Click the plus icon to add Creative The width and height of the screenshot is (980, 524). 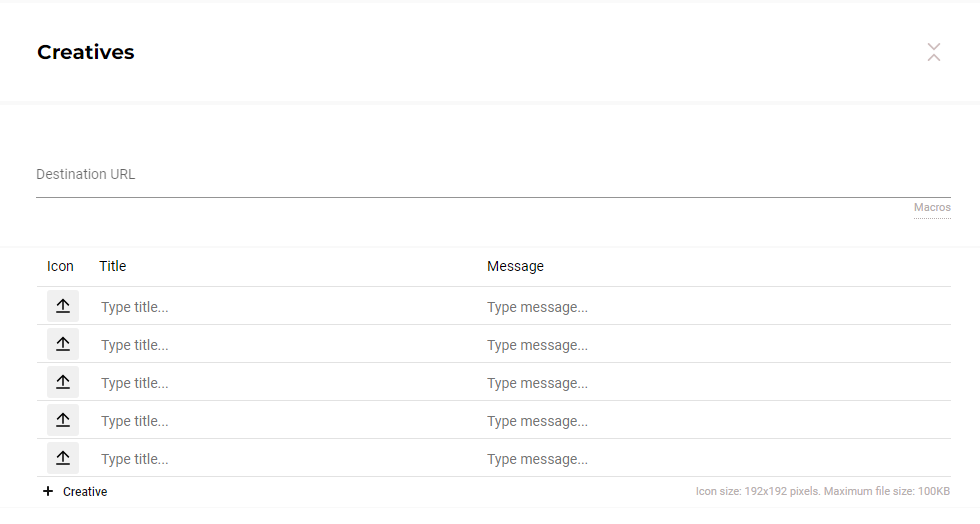tap(48, 492)
